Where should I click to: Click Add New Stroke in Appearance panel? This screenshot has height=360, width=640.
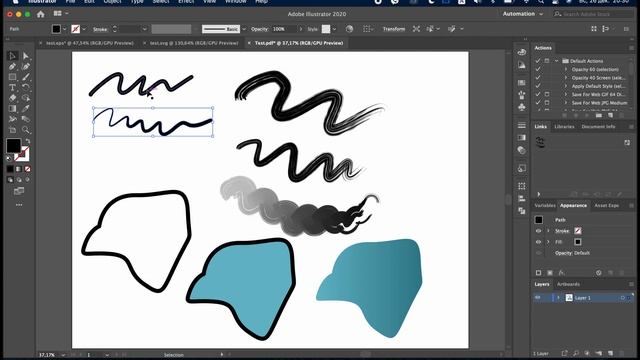[x=538, y=273]
